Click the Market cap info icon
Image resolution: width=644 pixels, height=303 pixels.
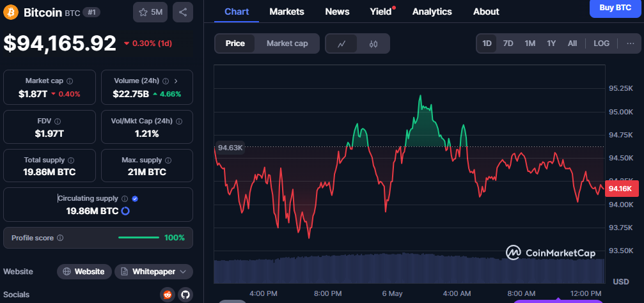(70, 81)
